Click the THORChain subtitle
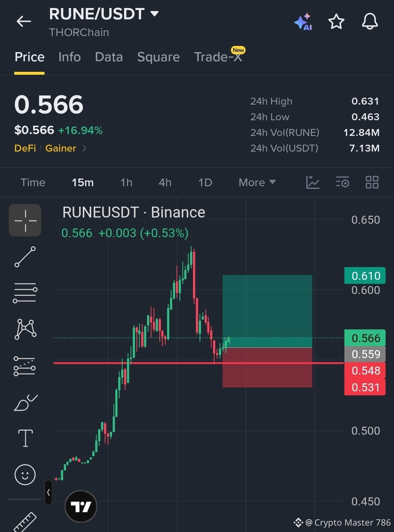 click(79, 32)
